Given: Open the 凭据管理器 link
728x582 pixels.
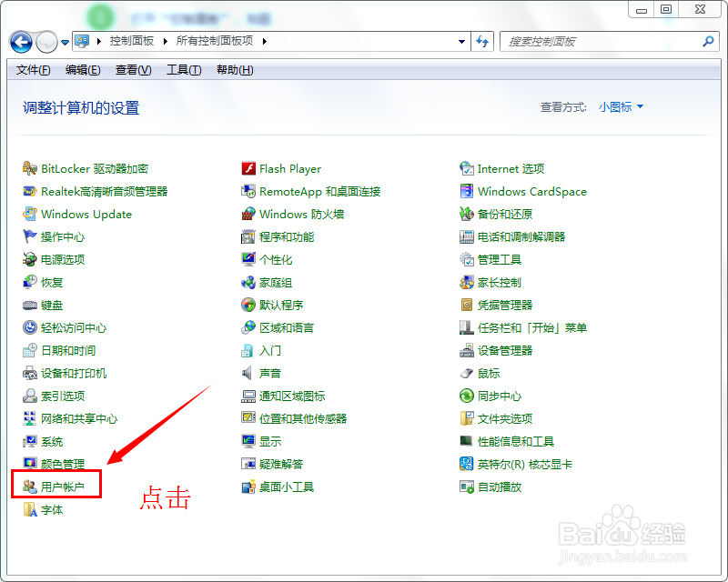Looking at the screenshot, I should [x=505, y=305].
